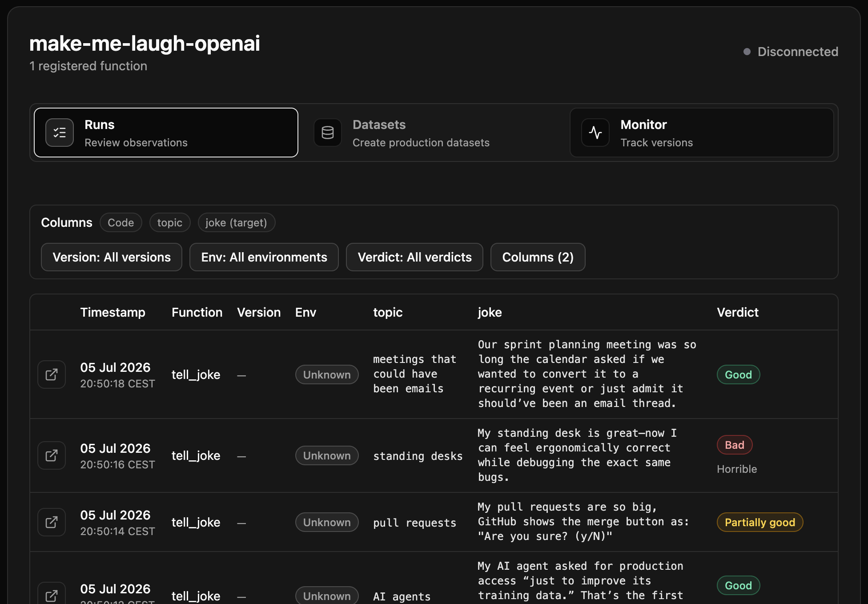Toggle the topic column chip
868x604 pixels.
[x=170, y=222]
